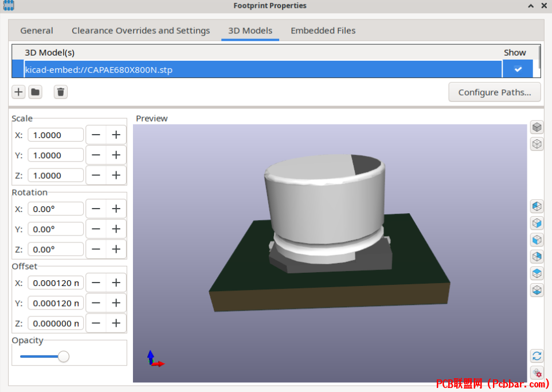Click the Rotation X input field
This screenshot has height=392, width=552.
tap(56, 209)
